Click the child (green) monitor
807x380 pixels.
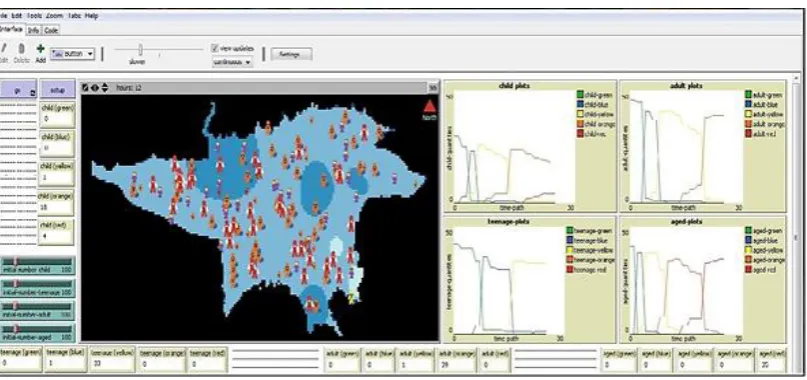coord(57,115)
